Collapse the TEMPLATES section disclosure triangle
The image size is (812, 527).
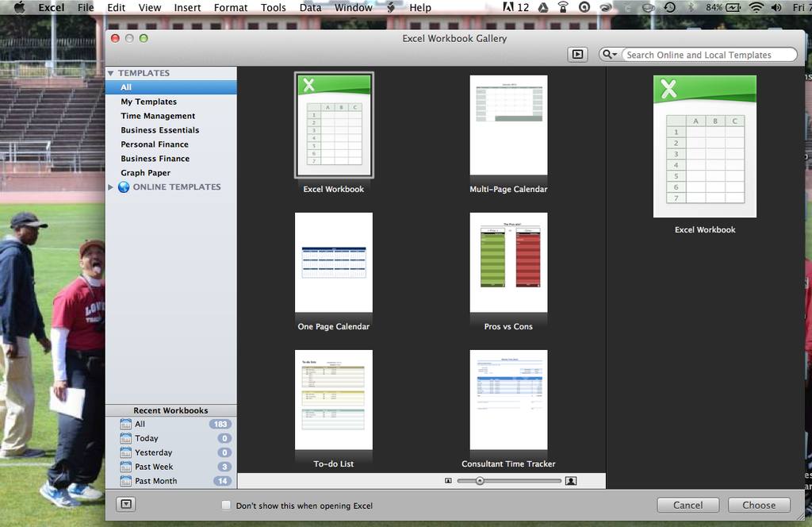click(110, 72)
